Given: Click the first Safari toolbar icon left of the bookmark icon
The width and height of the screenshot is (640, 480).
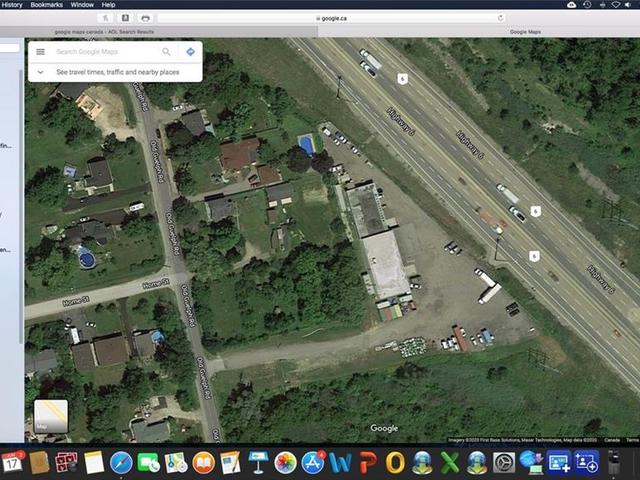Looking at the screenshot, I should pos(105,18).
